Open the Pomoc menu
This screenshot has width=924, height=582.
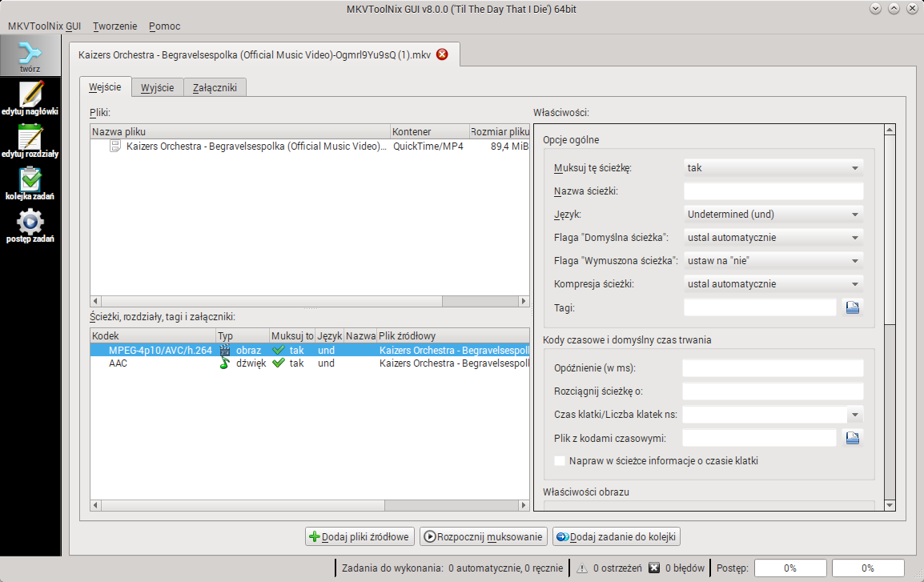tap(164, 26)
